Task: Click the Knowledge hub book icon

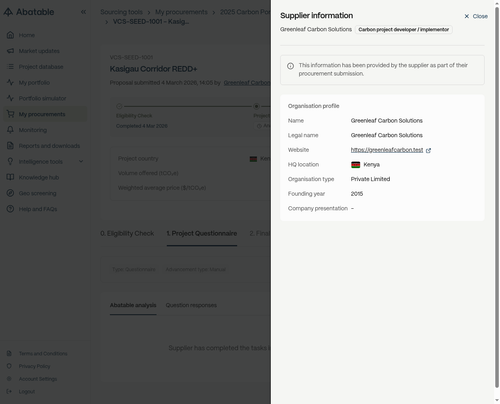Action: pos(10,177)
